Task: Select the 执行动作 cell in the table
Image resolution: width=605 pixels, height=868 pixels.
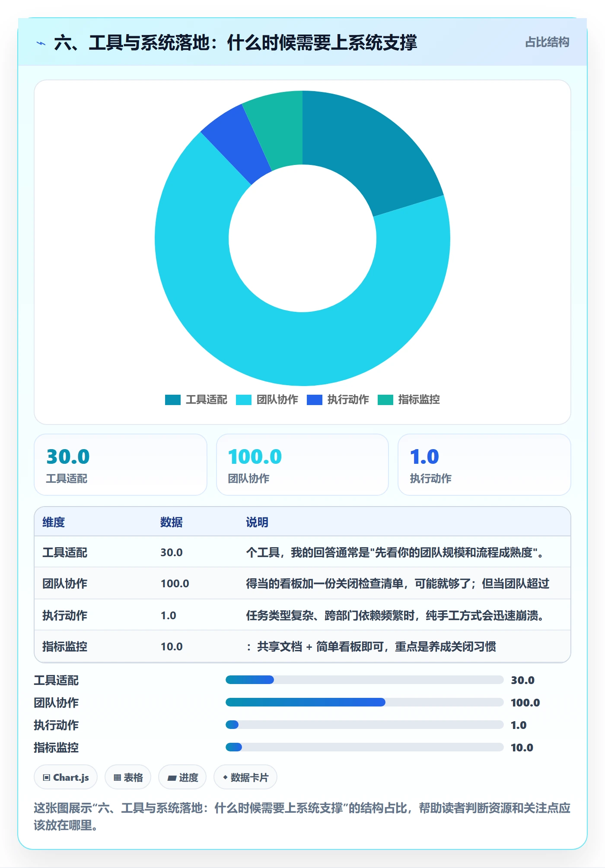Action: tap(65, 615)
